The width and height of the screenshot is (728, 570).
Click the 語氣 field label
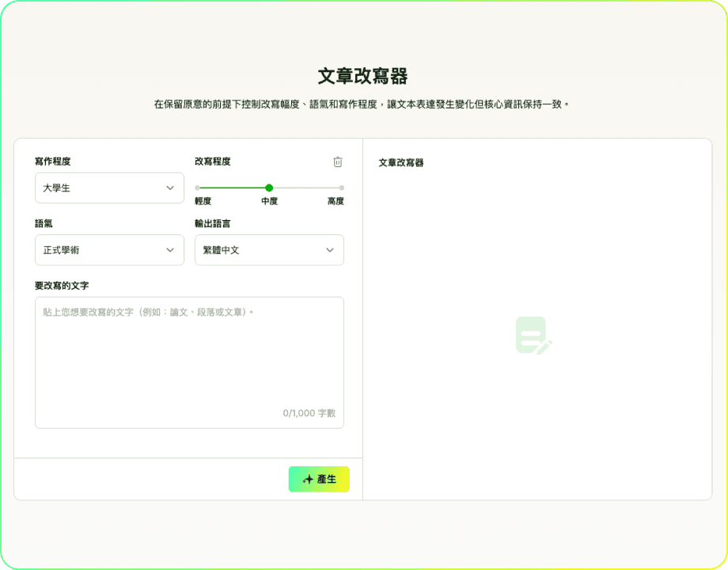click(44, 223)
